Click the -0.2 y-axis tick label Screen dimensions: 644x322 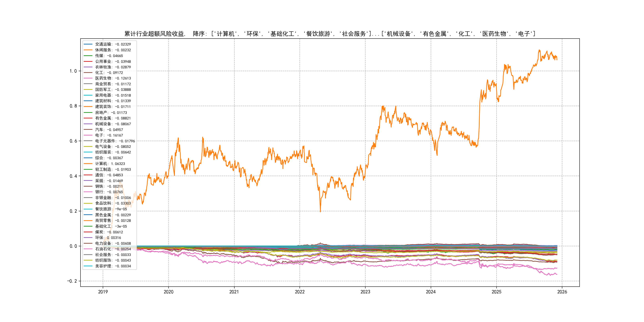[x=72, y=281]
